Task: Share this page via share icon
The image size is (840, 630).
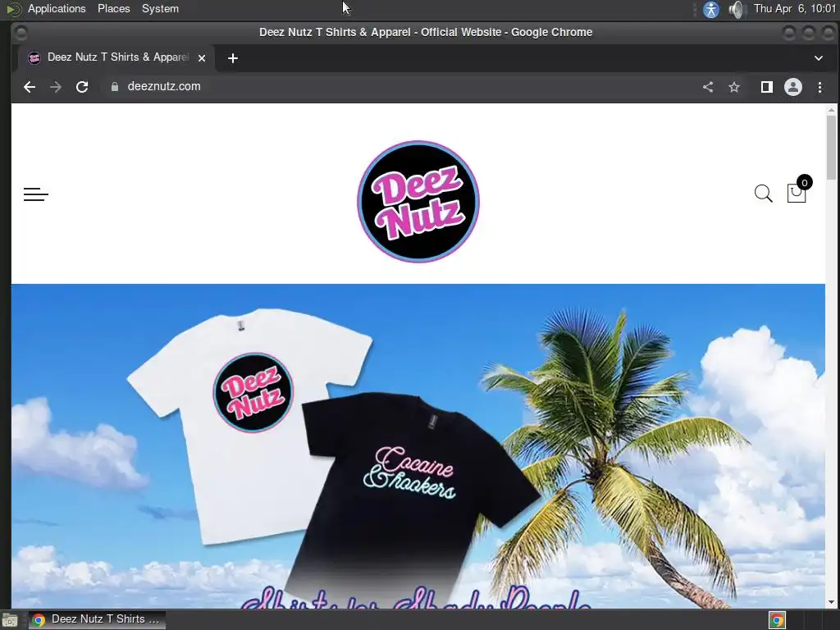Action: pyautogui.click(x=708, y=87)
